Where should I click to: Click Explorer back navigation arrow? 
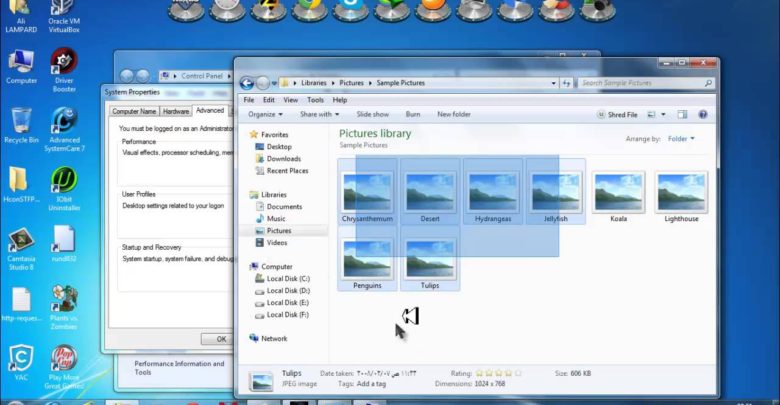point(247,83)
